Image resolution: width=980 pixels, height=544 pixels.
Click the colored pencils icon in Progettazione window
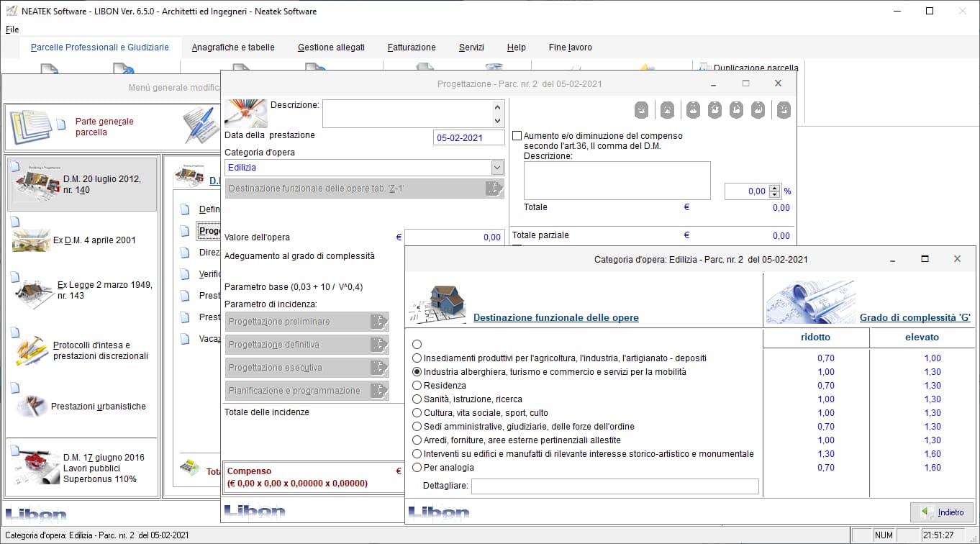[245, 114]
